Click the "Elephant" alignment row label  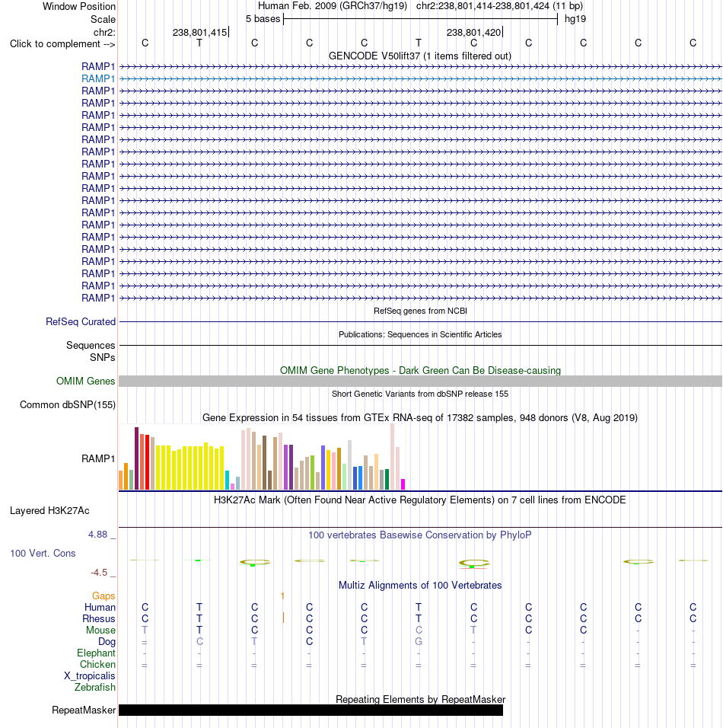point(96,653)
